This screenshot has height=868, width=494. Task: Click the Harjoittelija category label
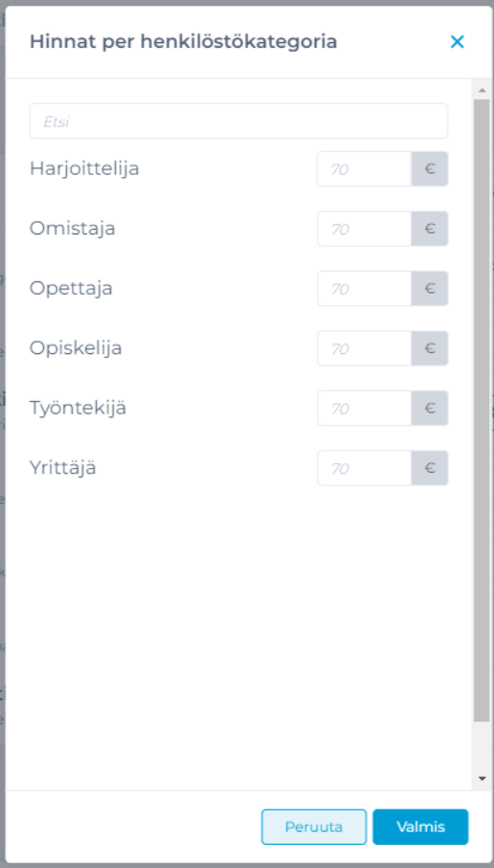(x=84, y=168)
